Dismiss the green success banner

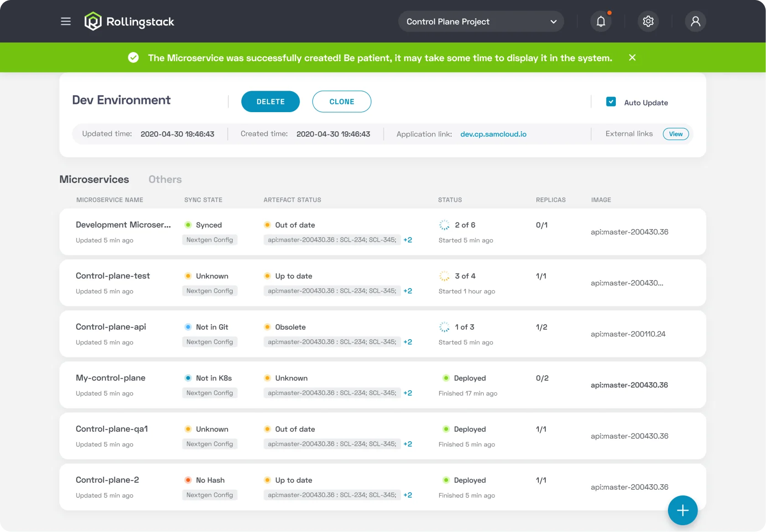click(x=632, y=57)
